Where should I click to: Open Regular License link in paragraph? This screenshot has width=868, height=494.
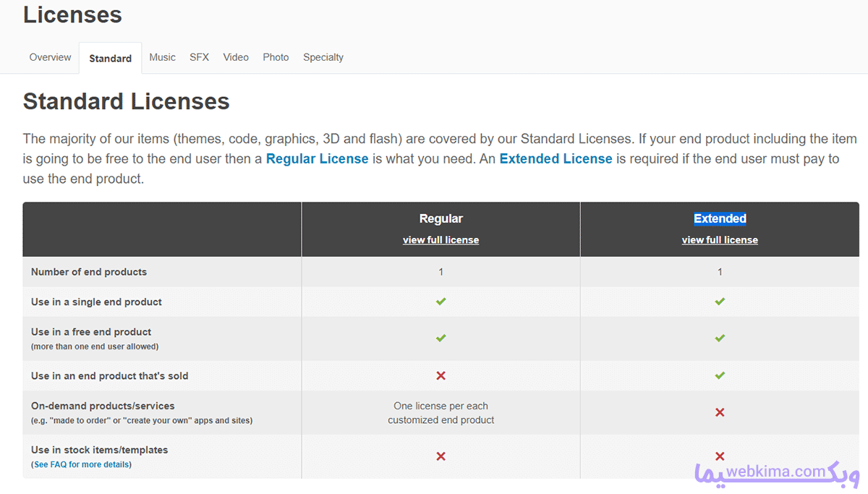(318, 158)
